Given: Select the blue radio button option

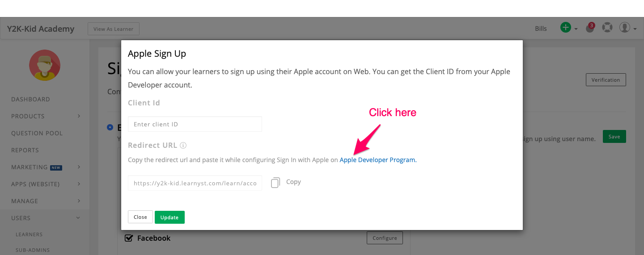Looking at the screenshot, I should pyautogui.click(x=110, y=127).
